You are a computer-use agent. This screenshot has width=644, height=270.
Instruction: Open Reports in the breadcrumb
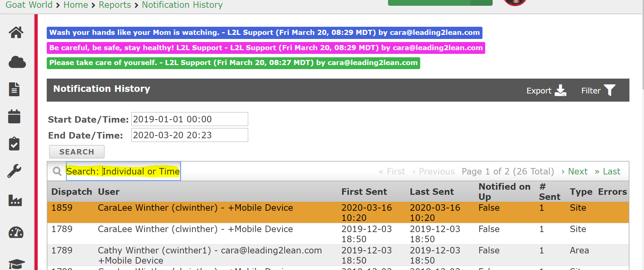(x=115, y=5)
